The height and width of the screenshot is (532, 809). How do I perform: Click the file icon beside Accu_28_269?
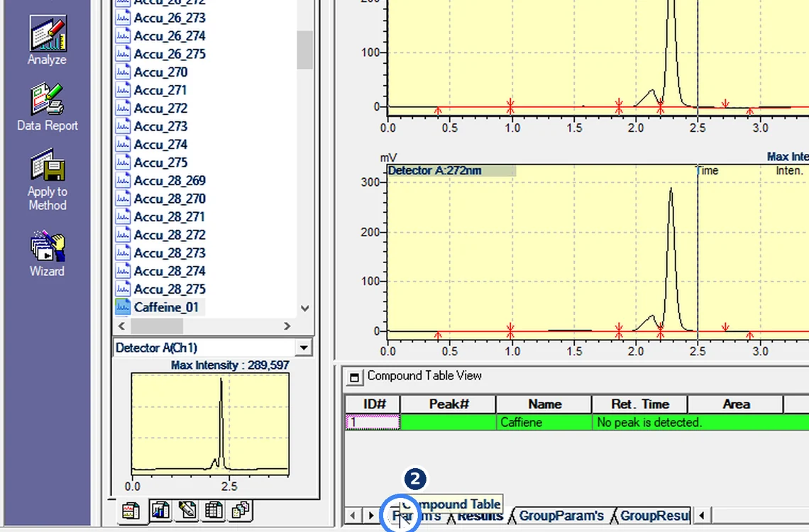123,180
